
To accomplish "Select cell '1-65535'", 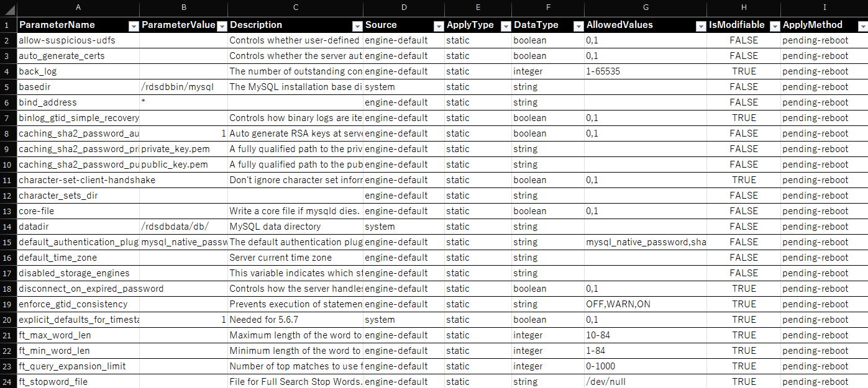I will pyautogui.click(x=646, y=71).
